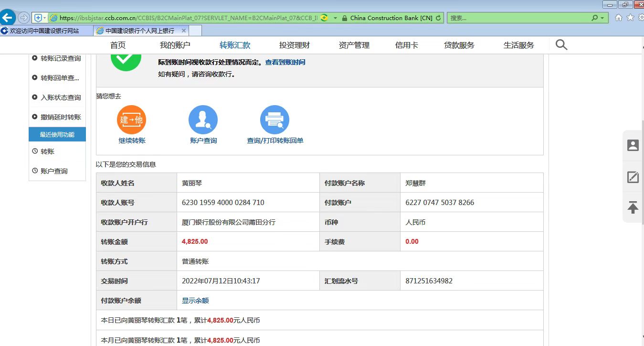
Task: Refresh the page with the reload icon
Action: 438,18
